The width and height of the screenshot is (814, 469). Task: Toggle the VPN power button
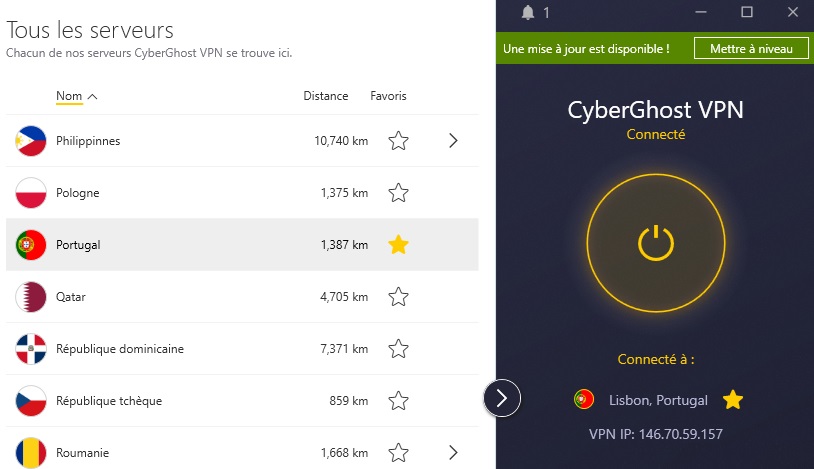pyautogui.click(x=656, y=243)
